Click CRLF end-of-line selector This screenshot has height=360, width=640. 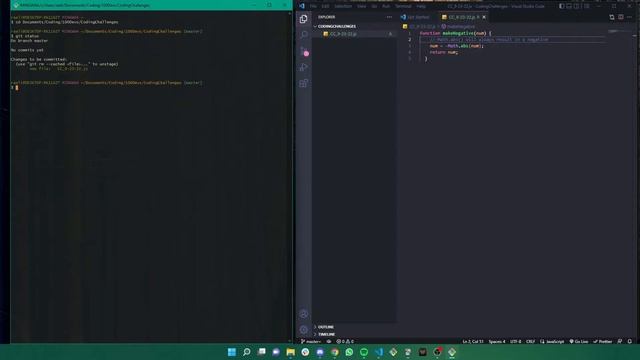point(530,341)
